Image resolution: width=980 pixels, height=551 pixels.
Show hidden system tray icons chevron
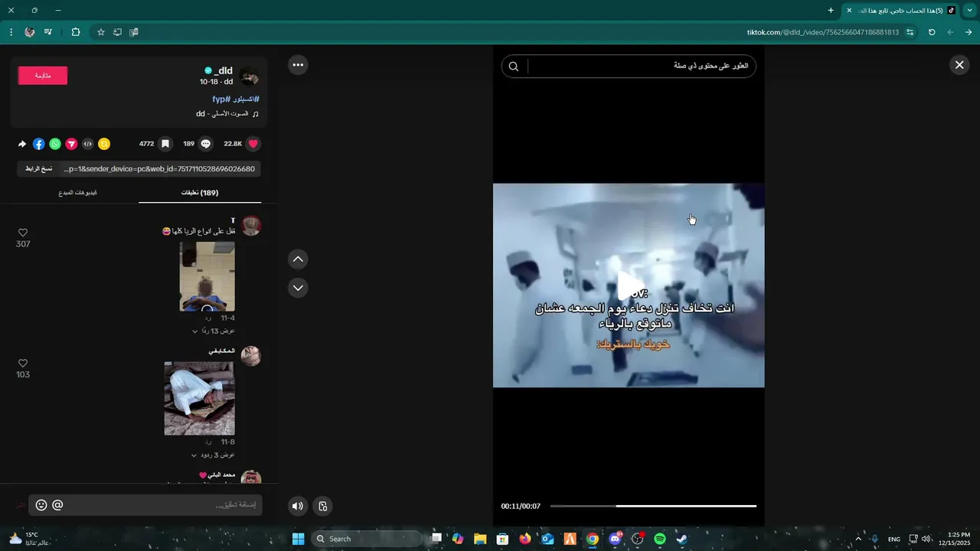click(858, 539)
